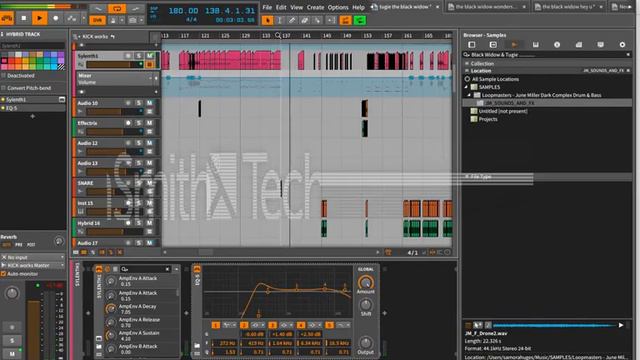
Task: Toggle the arranger loop button
Action: pyautogui.click(x=117, y=9)
